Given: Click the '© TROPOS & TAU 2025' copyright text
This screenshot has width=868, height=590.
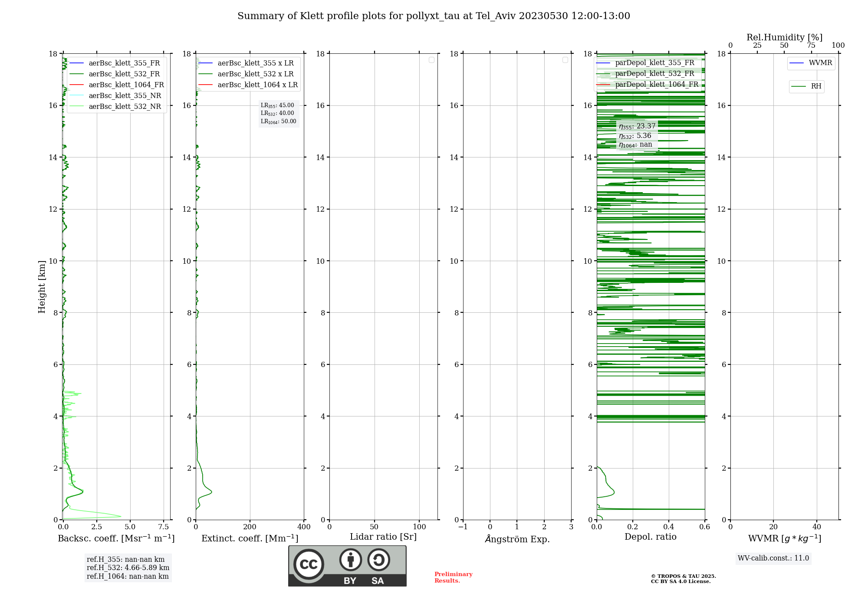Looking at the screenshot, I should tap(684, 577).
